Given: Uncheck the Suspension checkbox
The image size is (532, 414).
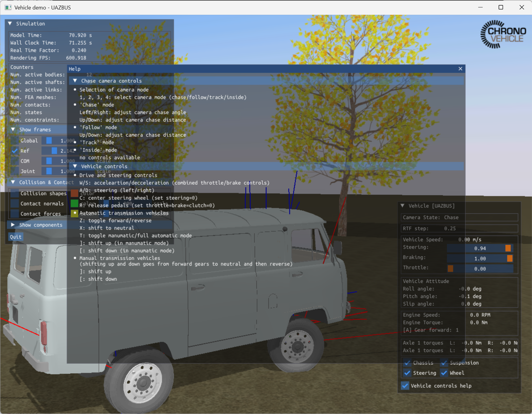Looking at the screenshot, I should point(444,363).
